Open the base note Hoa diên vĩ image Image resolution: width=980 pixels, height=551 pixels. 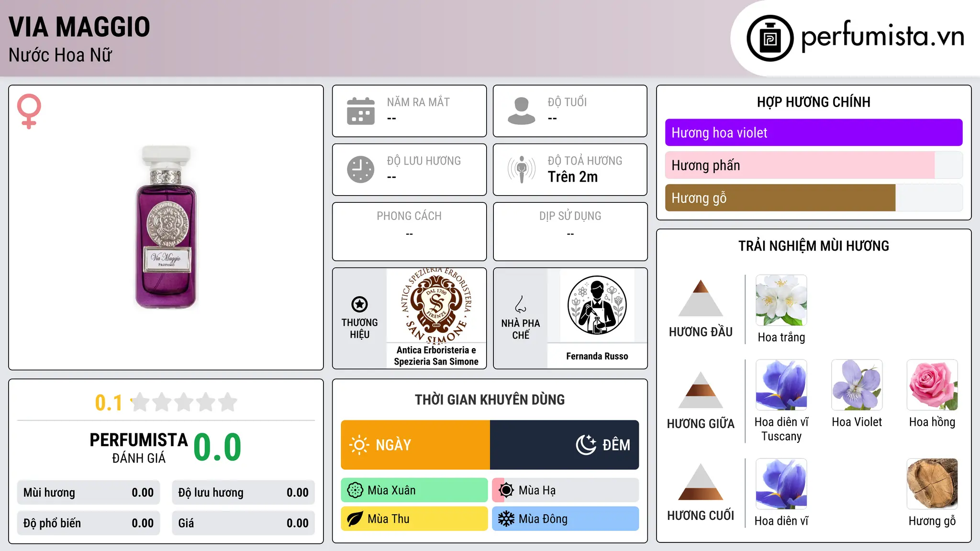tap(781, 484)
